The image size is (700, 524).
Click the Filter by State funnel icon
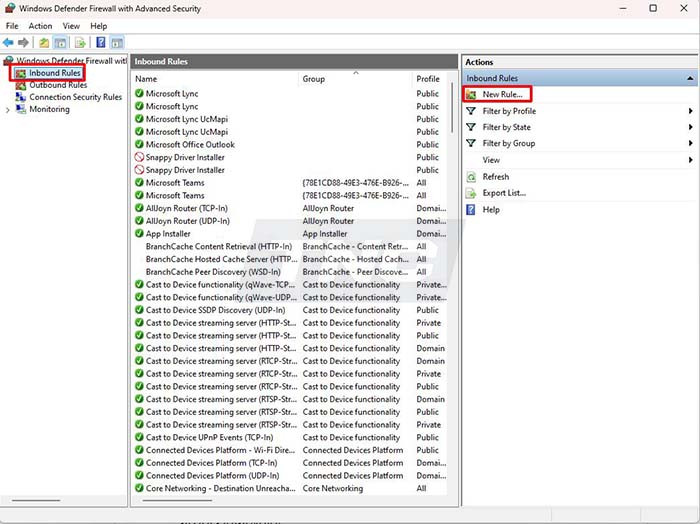tap(471, 127)
